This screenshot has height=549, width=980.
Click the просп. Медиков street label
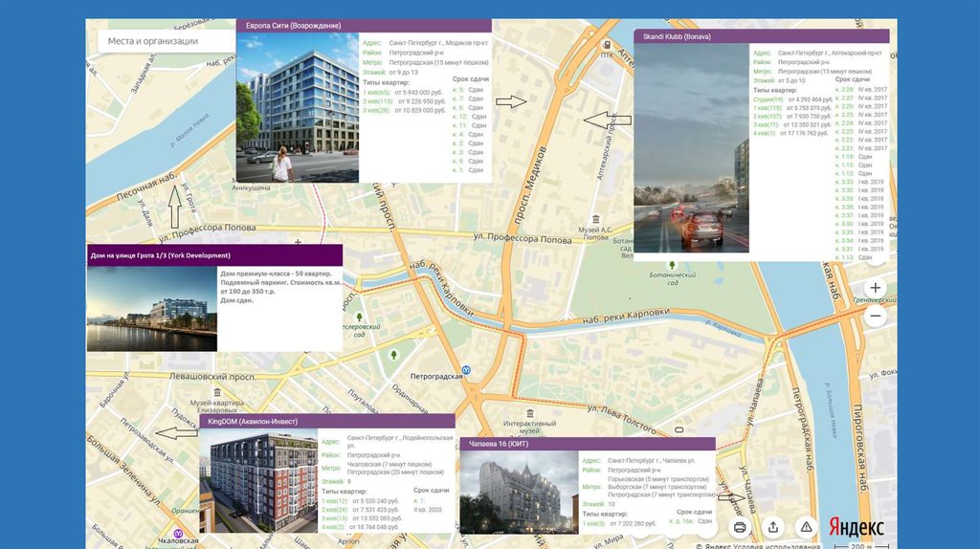[x=528, y=186]
